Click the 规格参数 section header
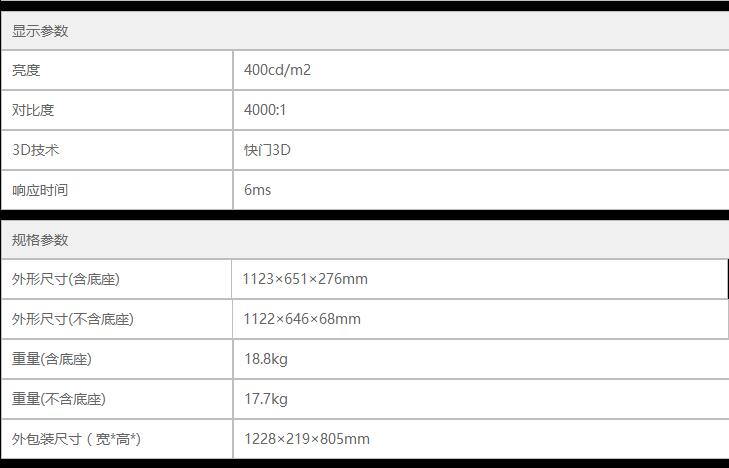The height and width of the screenshot is (468, 729). pos(40,240)
